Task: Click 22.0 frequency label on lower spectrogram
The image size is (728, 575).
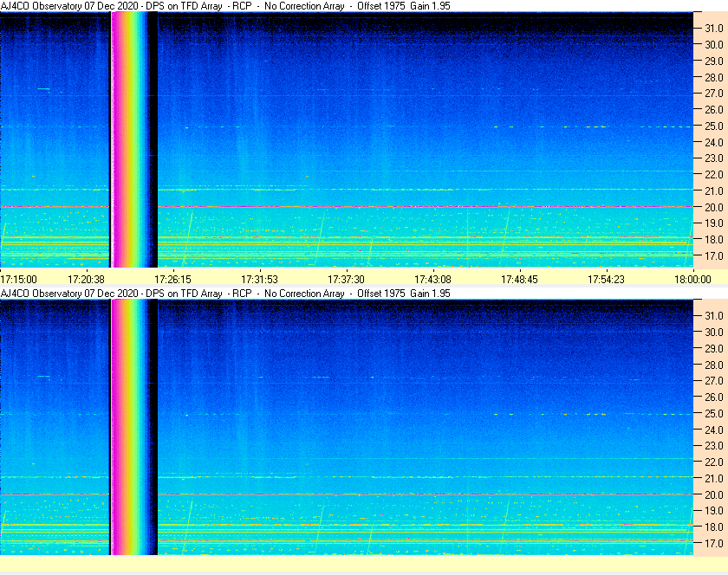Action: coord(714,462)
